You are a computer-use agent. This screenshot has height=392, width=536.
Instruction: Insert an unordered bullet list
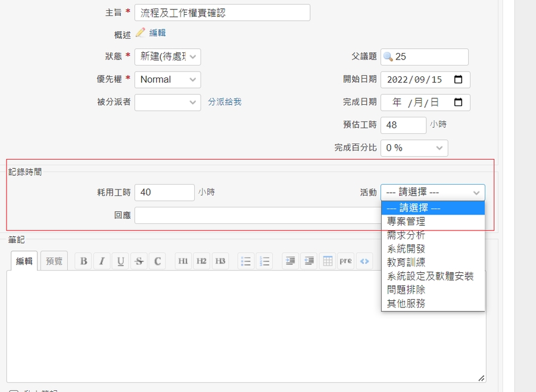246,261
